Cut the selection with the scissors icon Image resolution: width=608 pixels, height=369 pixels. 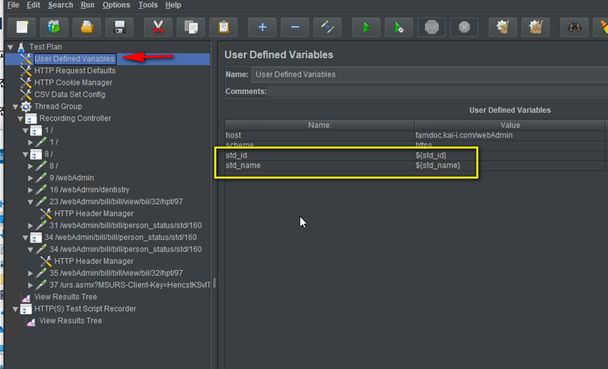[x=158, y=27]
